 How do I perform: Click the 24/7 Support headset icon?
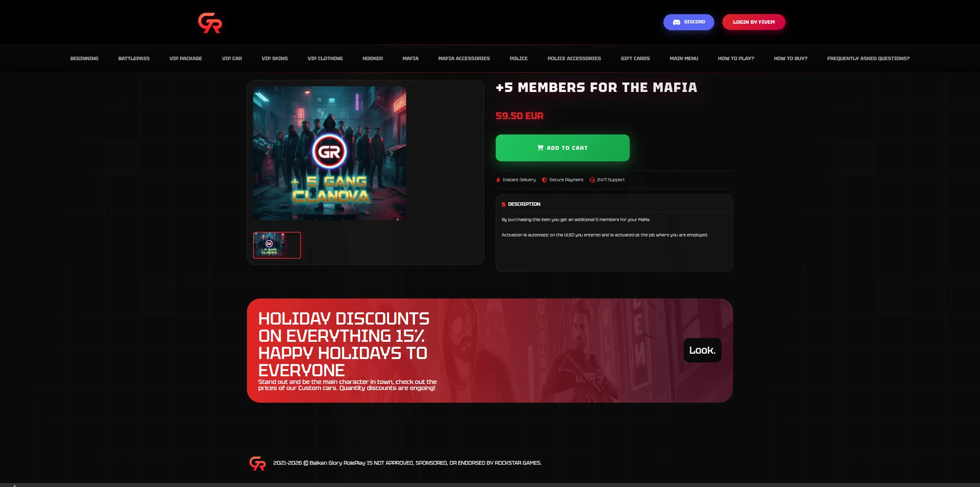tap(592, 180)
